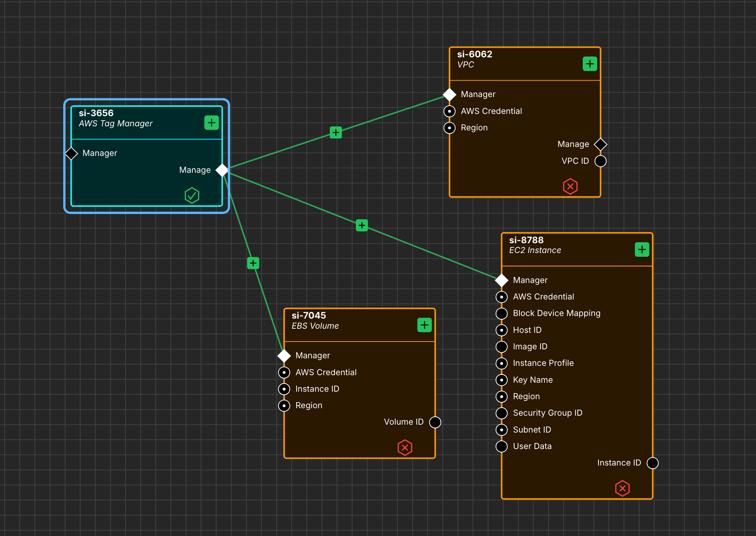Click the Manager input socket on AWS Tag Manager

(71, 153)
